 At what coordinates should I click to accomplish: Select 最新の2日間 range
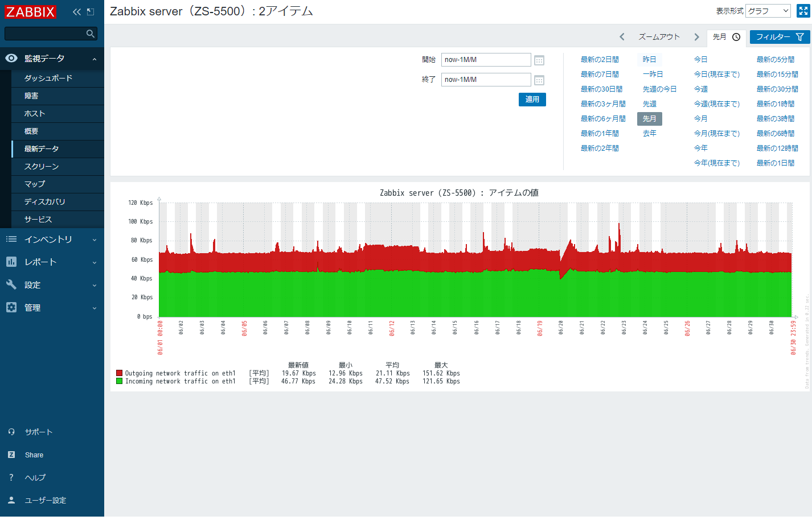600,60
